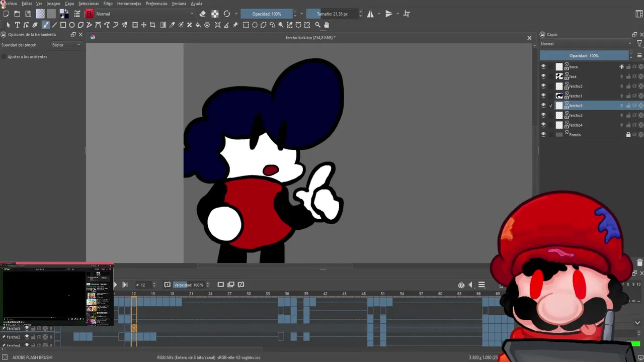644x362 pixels.
Task: Hide the fercho4 layer
Action: pyautogui.click(x=543, y=125)
